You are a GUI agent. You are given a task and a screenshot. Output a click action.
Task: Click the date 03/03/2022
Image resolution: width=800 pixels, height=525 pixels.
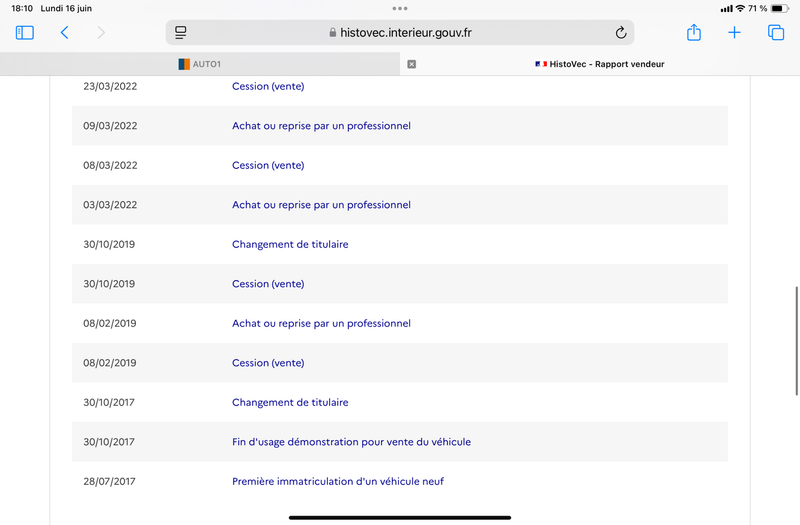click(x=110, y=205)
